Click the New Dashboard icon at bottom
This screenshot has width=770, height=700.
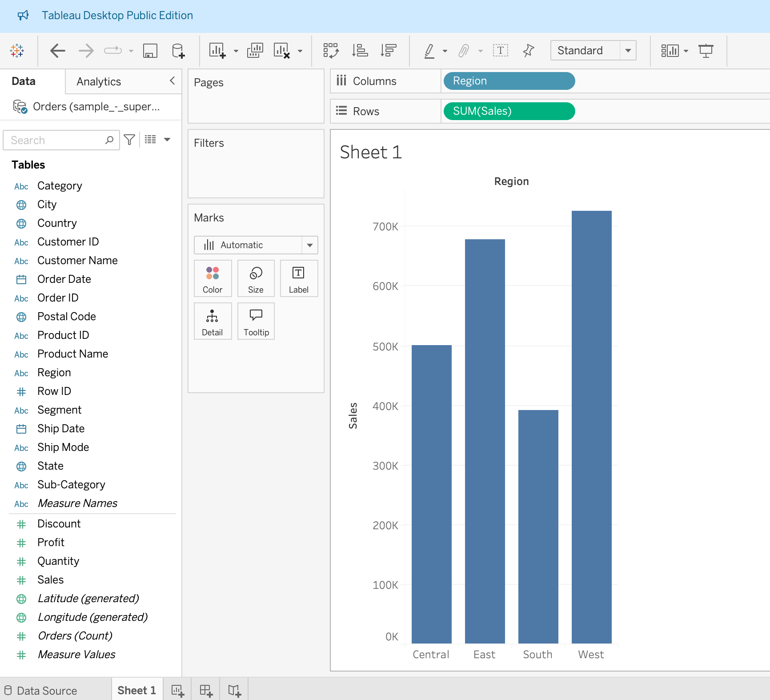[206, 690]
